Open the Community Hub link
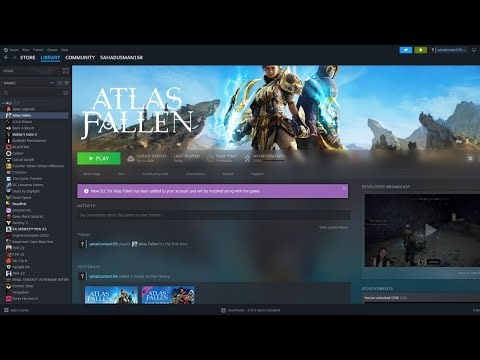Screen dimensions: 480x360 tap(155, 174)
